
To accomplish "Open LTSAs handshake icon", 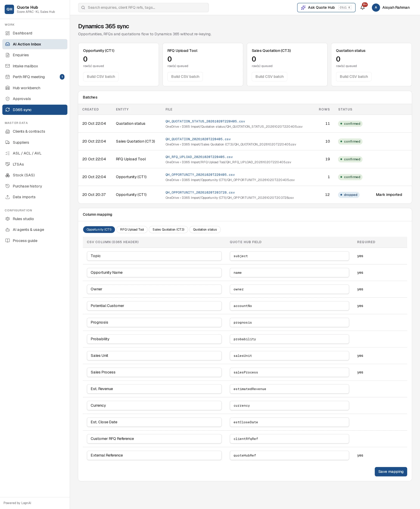I will [x=8, y=164].
